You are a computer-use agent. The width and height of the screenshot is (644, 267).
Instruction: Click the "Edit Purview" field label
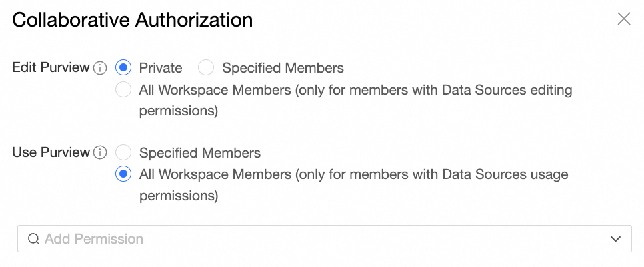51,68
